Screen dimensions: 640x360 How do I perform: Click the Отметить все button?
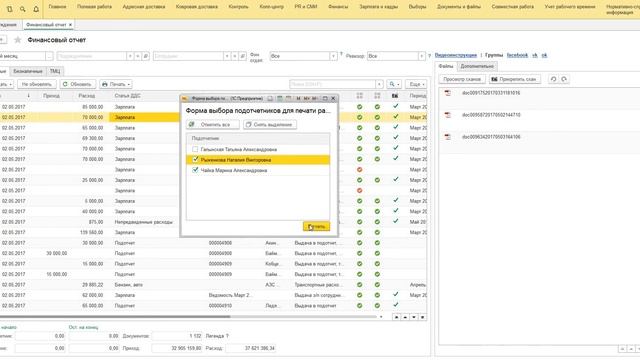point(213,124)
